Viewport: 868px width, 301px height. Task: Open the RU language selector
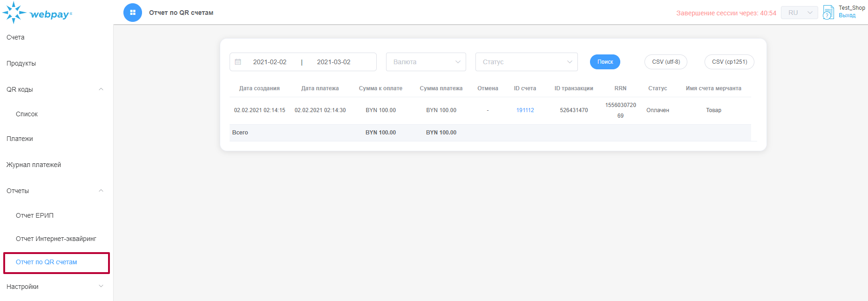coord(799,13)
